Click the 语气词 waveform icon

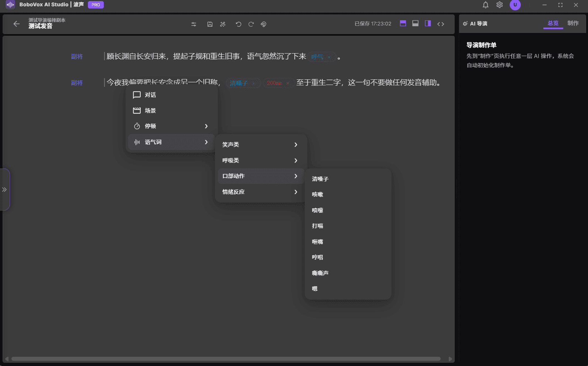[137, 142]
